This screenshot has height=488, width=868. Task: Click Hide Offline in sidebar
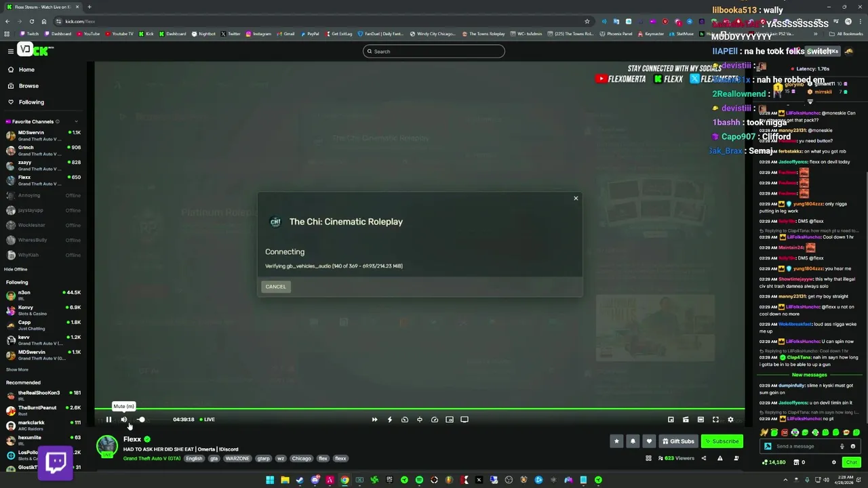click(x=16, y=269)
